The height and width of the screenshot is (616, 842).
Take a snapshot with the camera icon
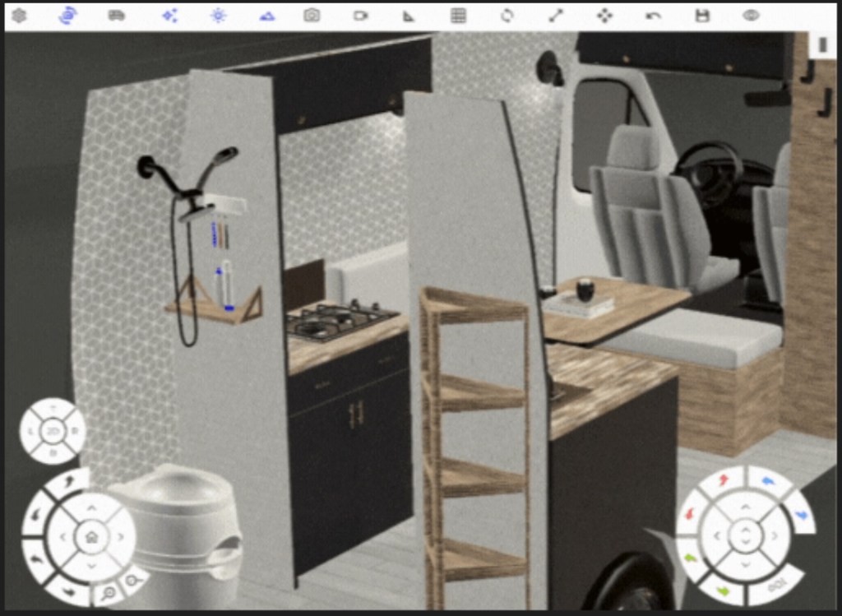tap(312, 16)
